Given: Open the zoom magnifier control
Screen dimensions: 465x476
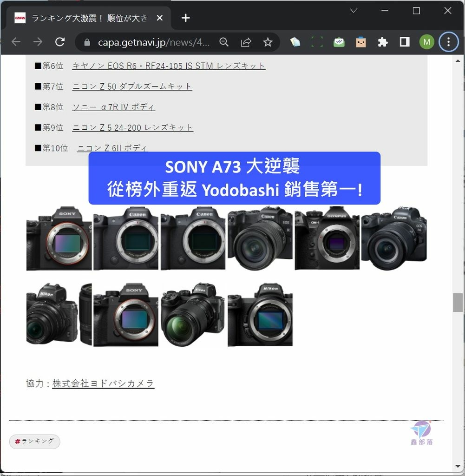Looking at the screenshot, I should click(224, 42).
